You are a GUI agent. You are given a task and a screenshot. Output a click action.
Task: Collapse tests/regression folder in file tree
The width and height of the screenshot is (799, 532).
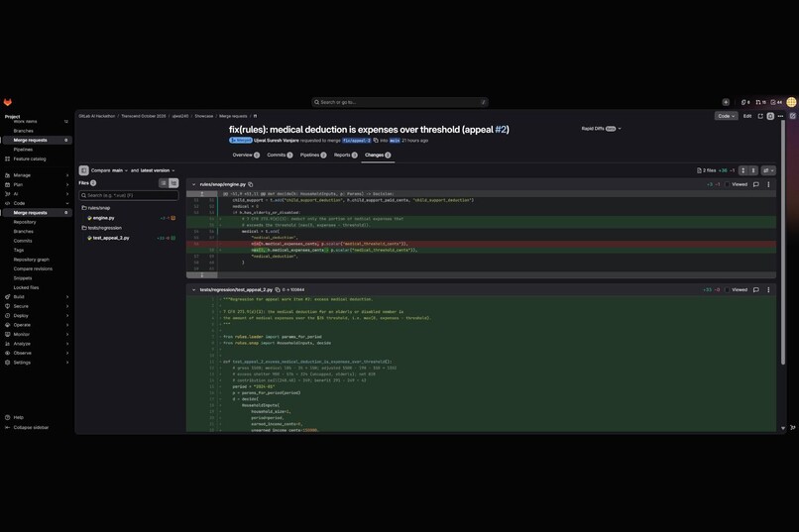102,228
